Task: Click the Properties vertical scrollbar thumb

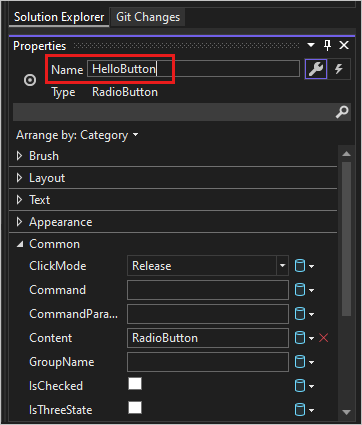Action: [346, 239]
